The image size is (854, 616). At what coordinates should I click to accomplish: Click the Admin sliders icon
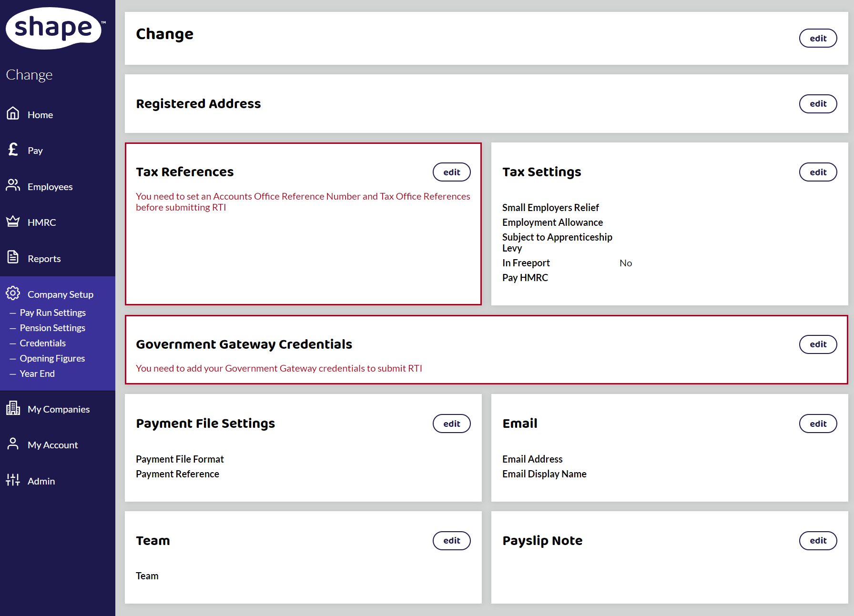coord(13,480)
